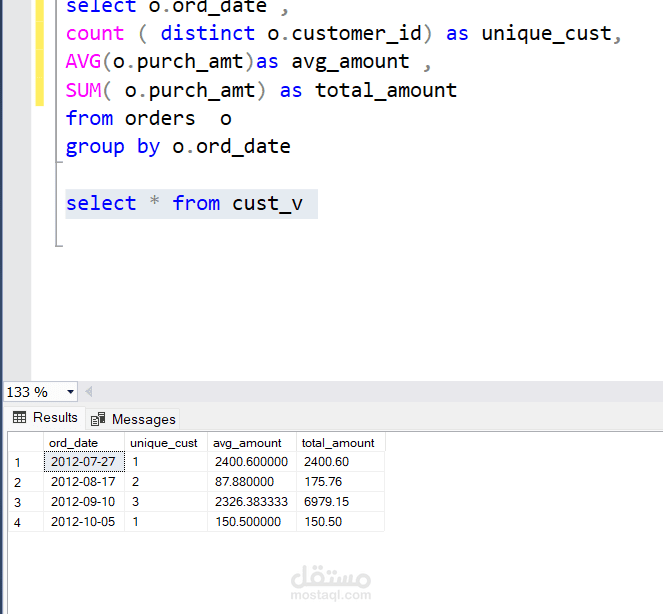Select the unique_cust column header
663x614 pixels.
pos(166,443)
